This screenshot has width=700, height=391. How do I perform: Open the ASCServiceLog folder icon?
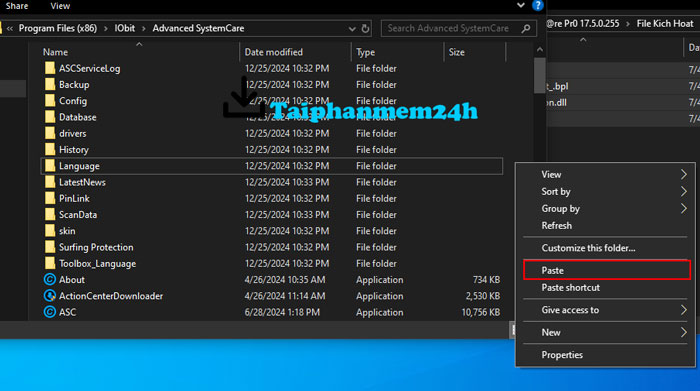[x=50, y=68]
